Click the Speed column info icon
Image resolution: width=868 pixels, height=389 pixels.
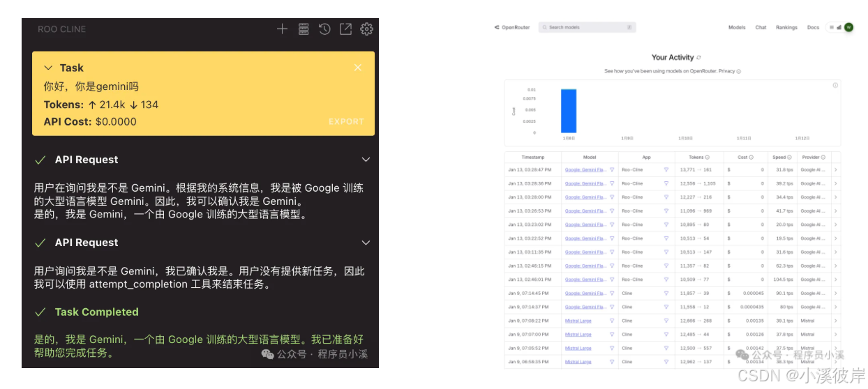point(789,158)
